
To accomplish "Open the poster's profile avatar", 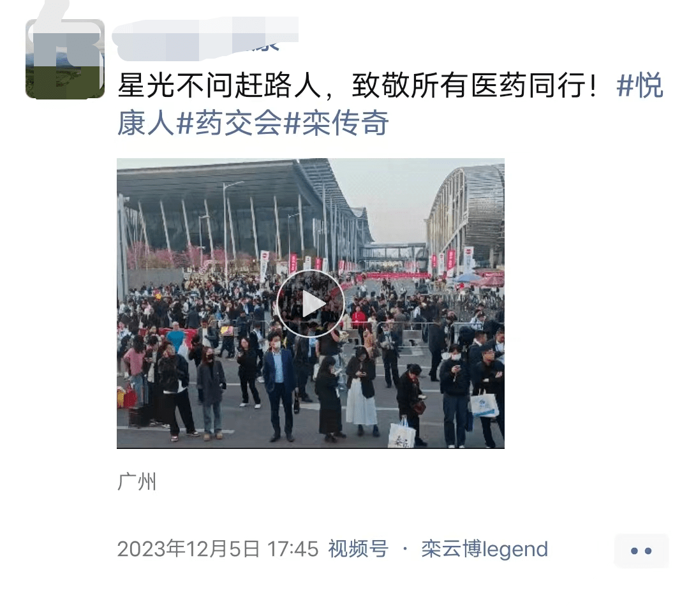I will 65,59.
